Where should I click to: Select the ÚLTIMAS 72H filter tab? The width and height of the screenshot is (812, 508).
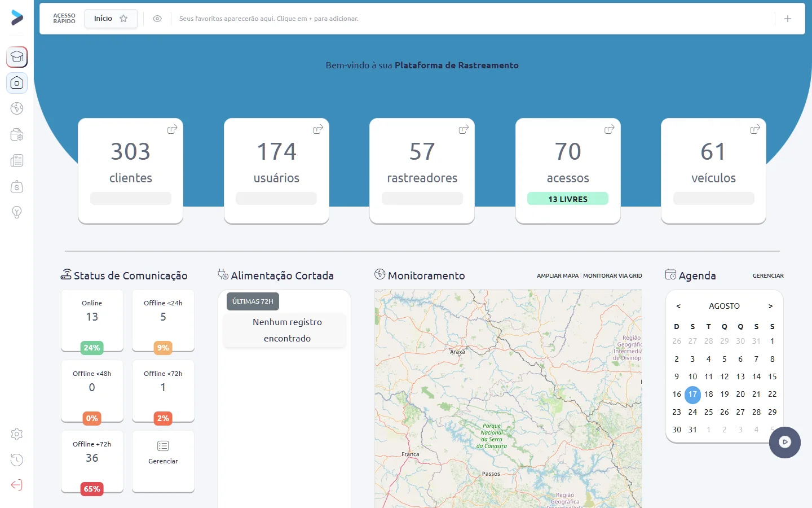(x=253, y=301)
